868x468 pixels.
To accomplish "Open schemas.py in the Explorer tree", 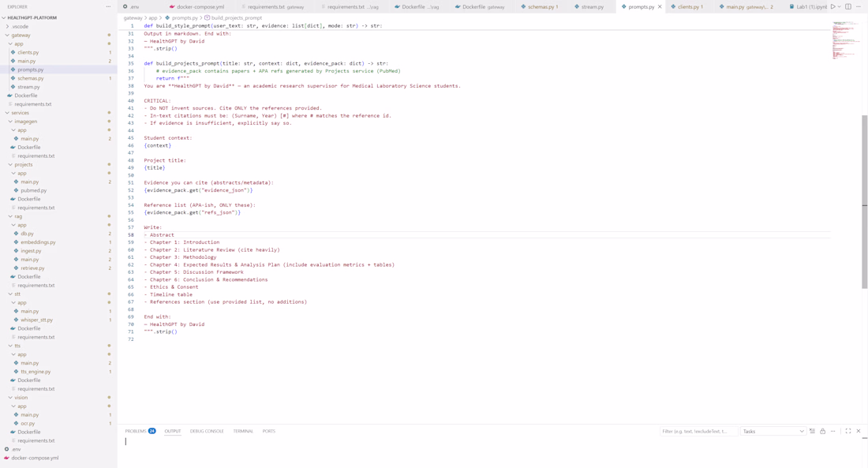I will tap(31, 78).
